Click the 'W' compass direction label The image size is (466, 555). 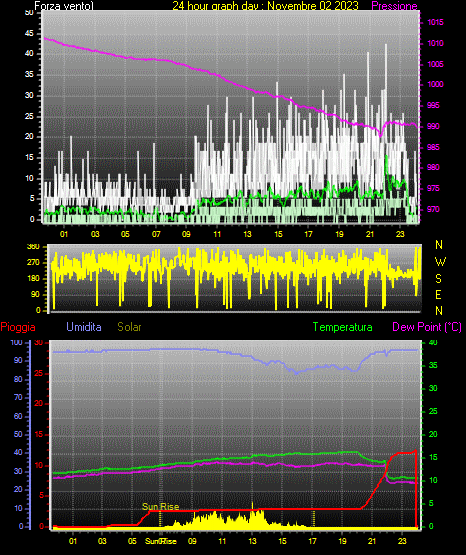(x=440, y=262)
